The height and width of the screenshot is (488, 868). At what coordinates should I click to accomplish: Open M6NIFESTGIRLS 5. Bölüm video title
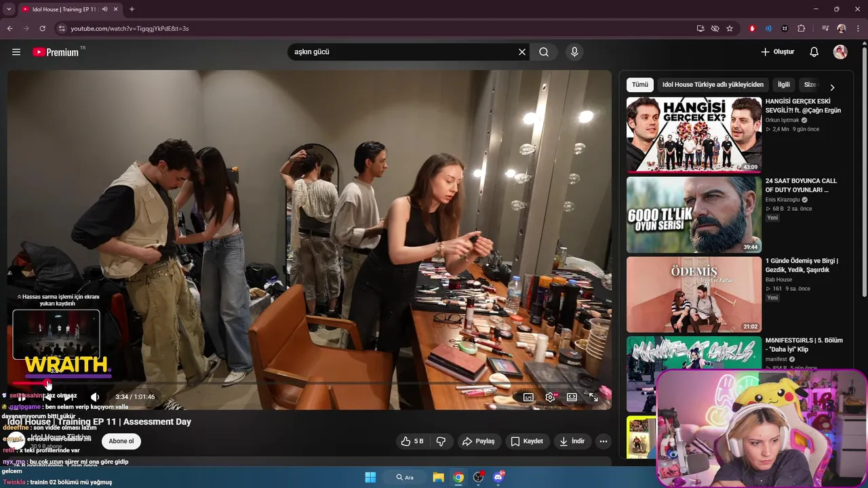tap(804, 344)
